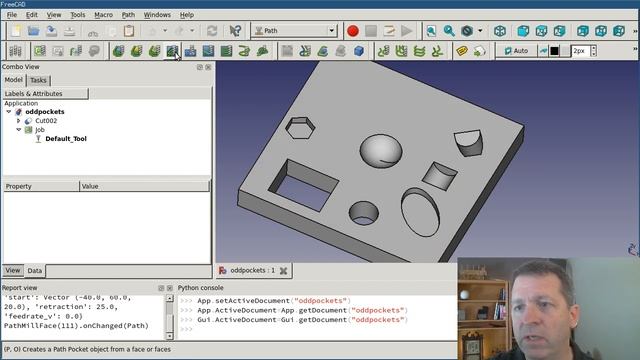Click the Draw Style icon
The width and height of the screenshot is (640, 360).
467,31
